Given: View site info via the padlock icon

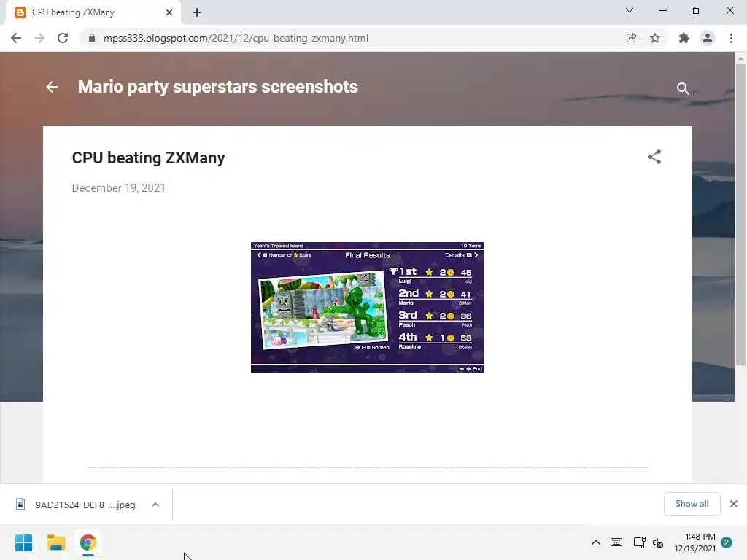Looking at the screenshot, I should coord(92,38).
